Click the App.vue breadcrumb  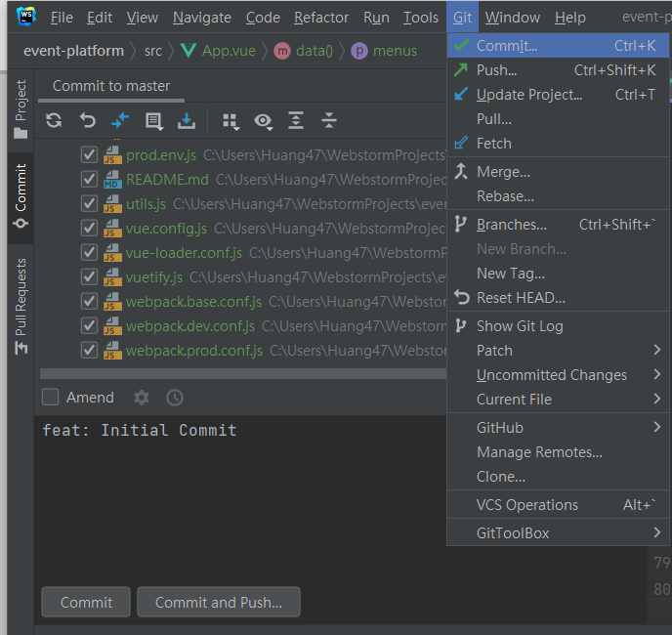[229, 51]
